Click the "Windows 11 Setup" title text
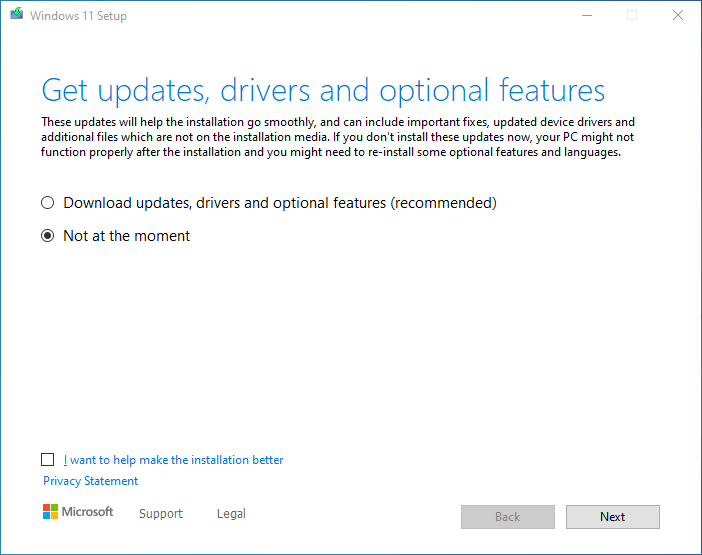The height and width of the screenshot is (555, 702). [78, 16]
